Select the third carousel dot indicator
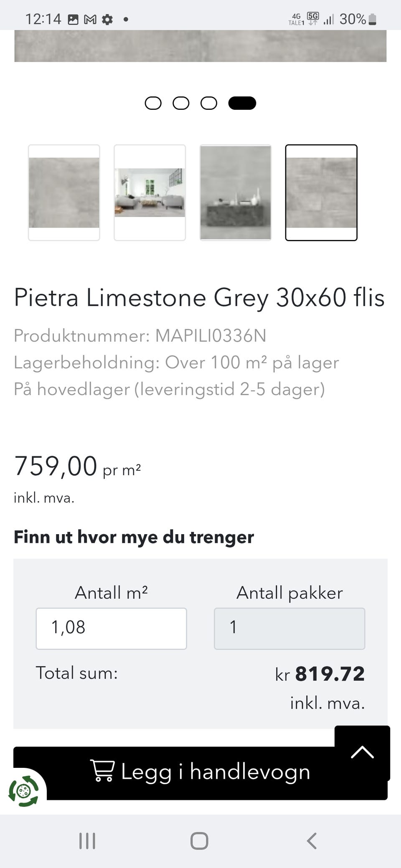The image size is (401, 868). click(x=209, y=103)
